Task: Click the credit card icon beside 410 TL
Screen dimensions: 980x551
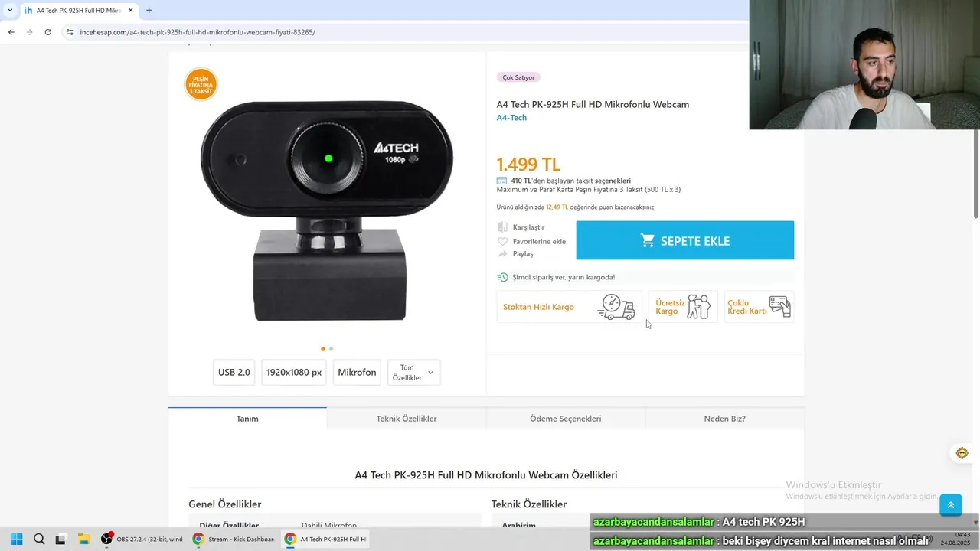Action: [501, 181]
